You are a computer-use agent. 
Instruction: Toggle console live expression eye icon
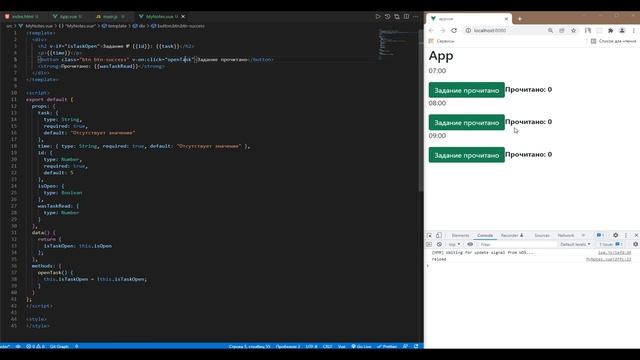pos(470,244)
